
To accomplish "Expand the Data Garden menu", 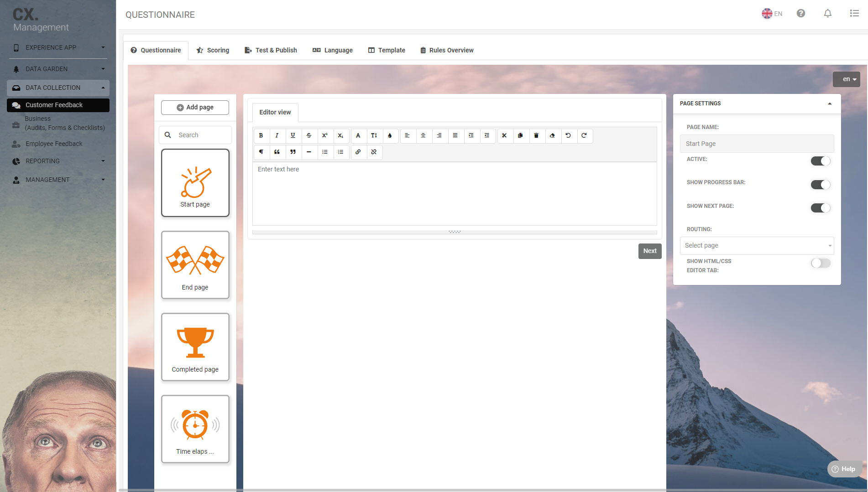I will [58, 69].
